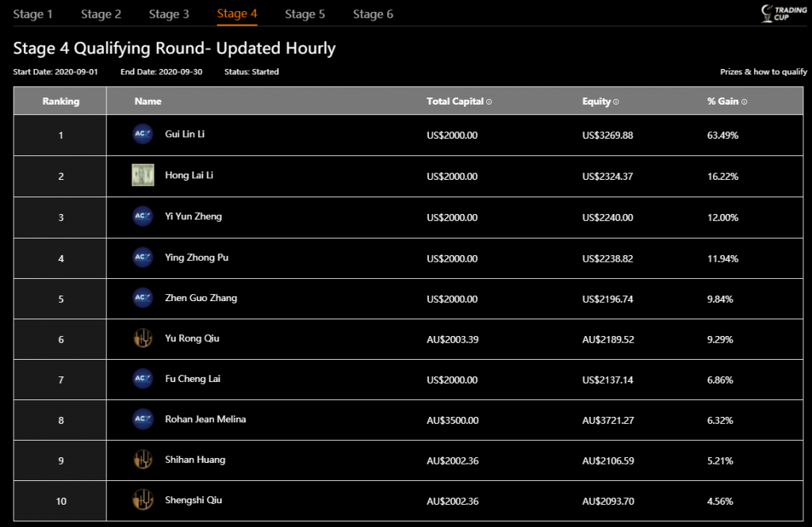Click Gui Lin Li's avatar icon
Viewport: 812px width, 527px height.
(142, 134)
